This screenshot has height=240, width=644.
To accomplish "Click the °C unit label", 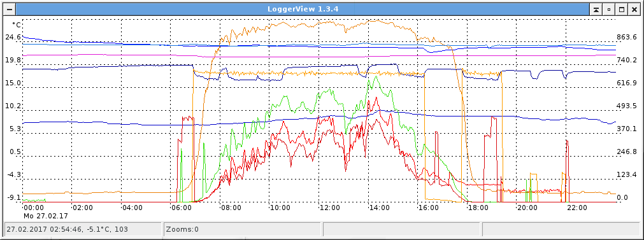I will (16, 25).
